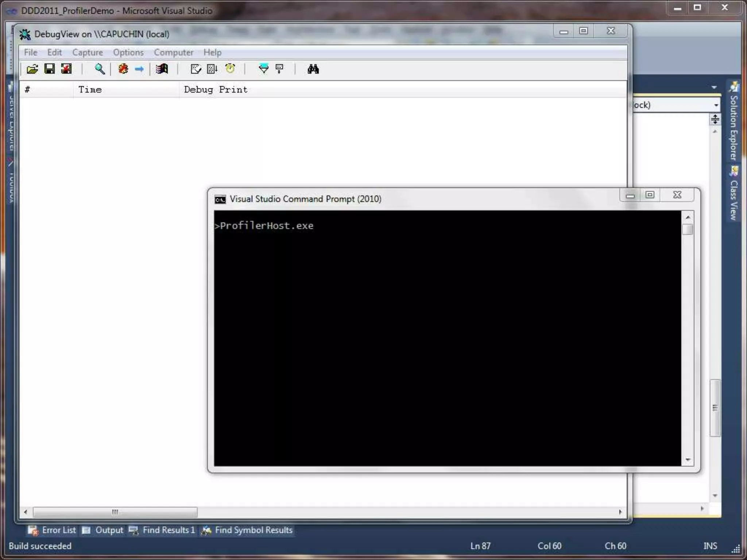
Task: Click the binoculars Find icon
Action: coord(313,69)
